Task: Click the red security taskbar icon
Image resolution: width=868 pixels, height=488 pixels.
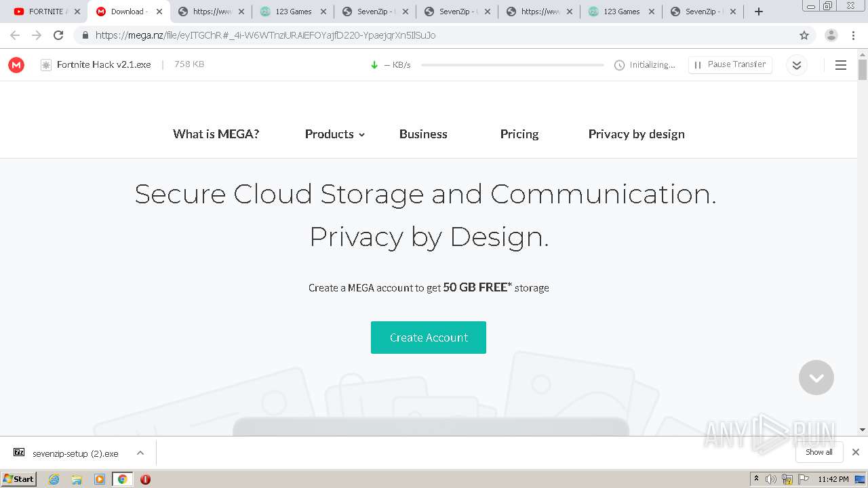Action: 145,479
